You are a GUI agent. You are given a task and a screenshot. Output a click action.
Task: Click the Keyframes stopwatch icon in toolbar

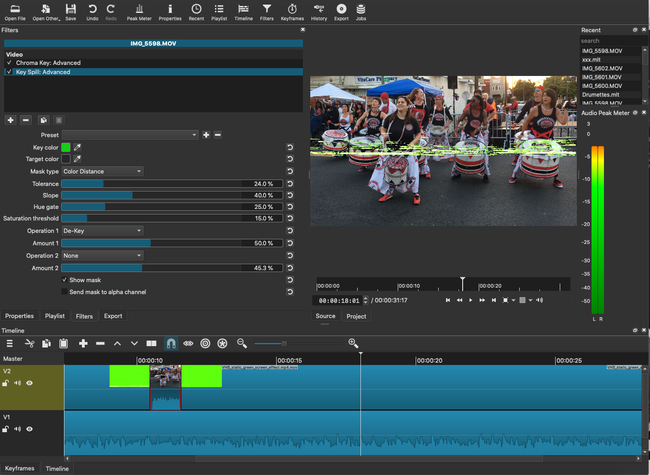[290, 9]
